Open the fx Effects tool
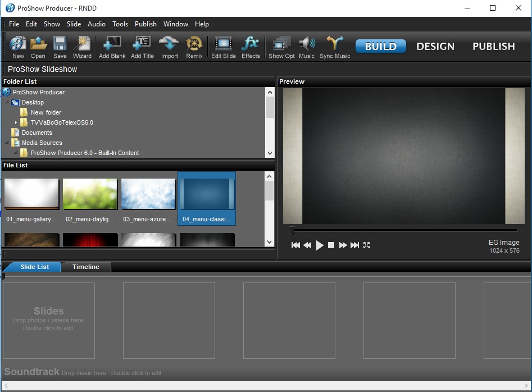 (x=251, y=48)
